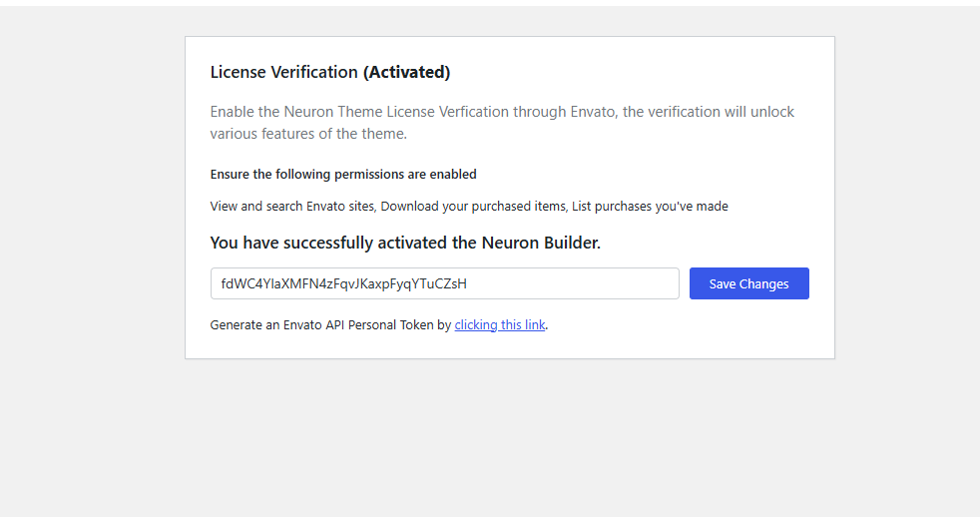Click the "View and search Envato sites" permission
The height and width of the screenshot is (517, 980).
(292, 207)
